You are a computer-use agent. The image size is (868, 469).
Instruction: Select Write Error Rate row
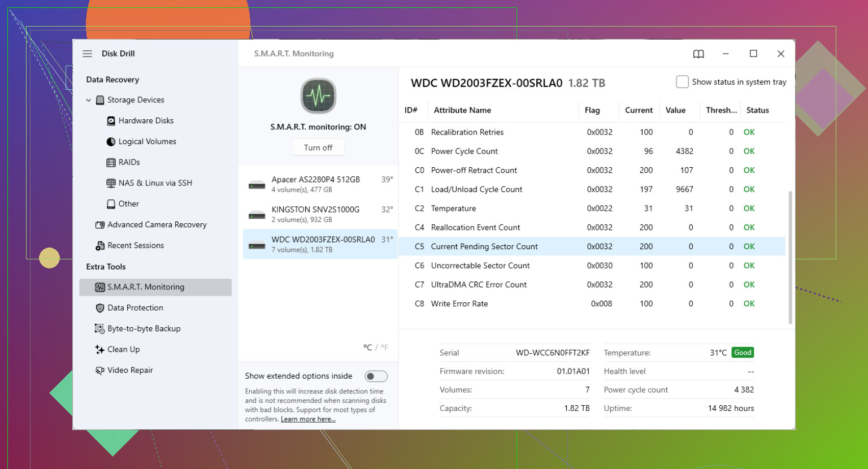coord(592,304)
